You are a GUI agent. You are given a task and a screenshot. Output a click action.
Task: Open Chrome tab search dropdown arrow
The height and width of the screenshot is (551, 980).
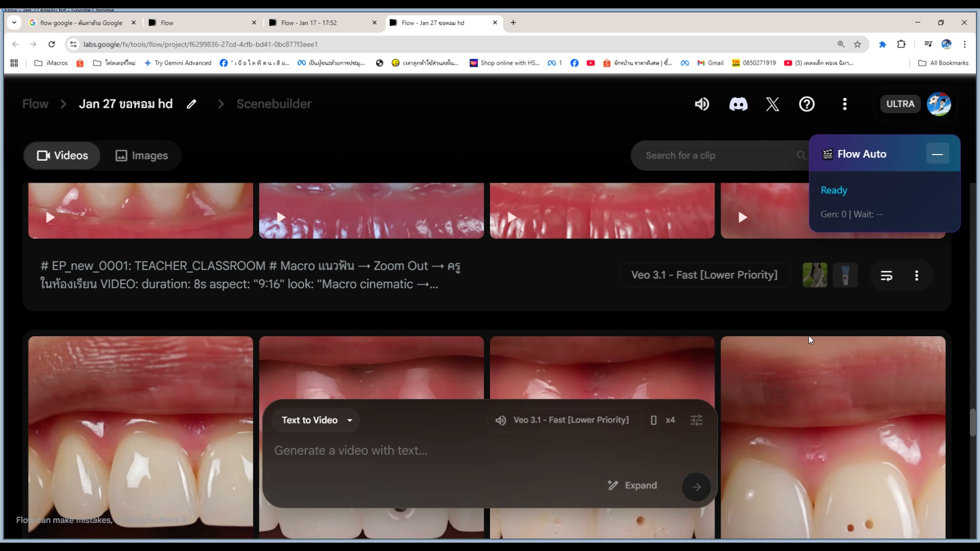[14, 22]
